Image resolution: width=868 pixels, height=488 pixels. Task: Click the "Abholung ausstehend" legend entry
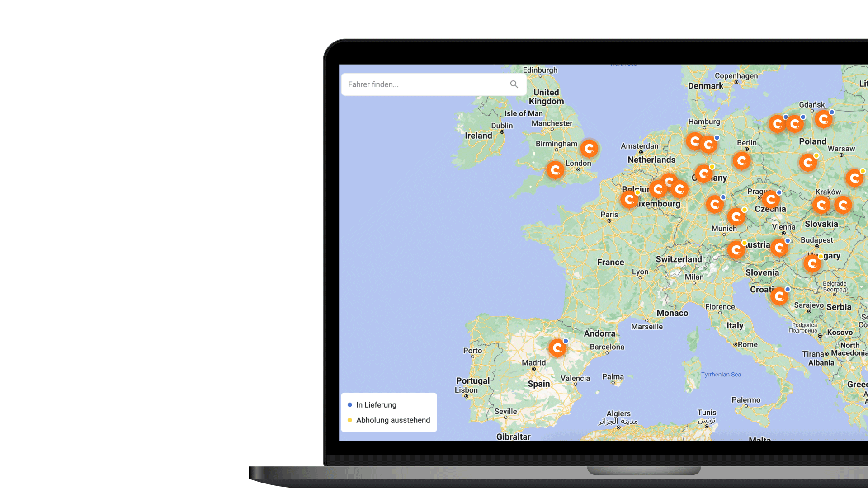(x=393, y=420)
